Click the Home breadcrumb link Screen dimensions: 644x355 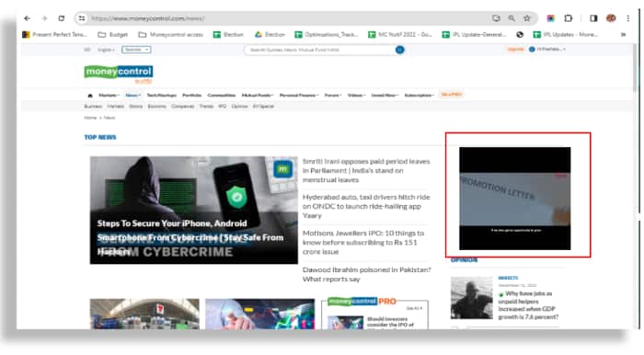point(90,118)
